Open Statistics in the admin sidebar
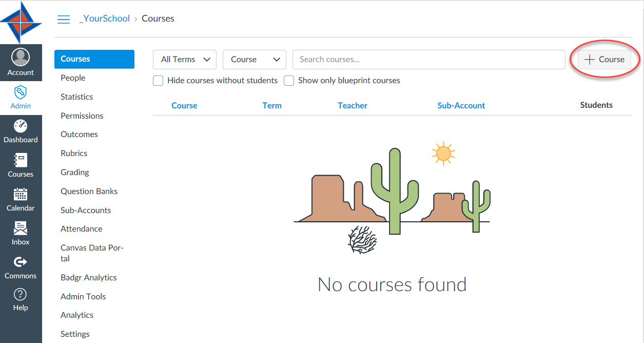 pos(77,97)
